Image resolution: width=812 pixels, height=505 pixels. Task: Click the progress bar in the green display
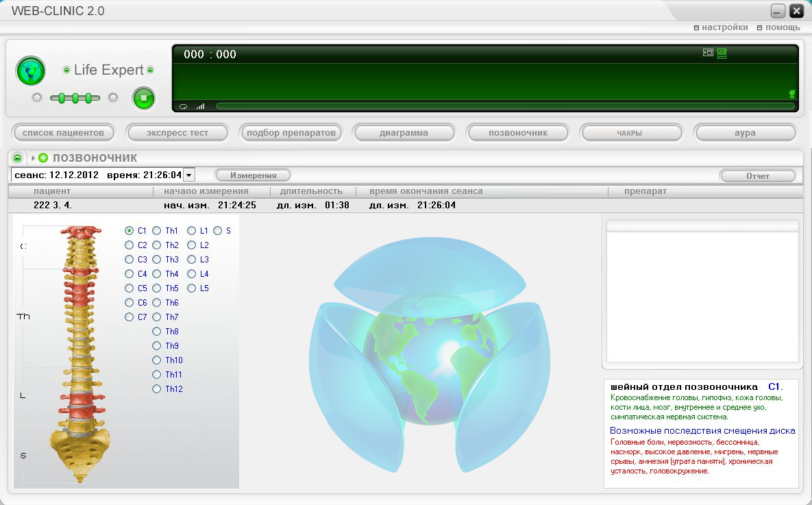click(x=505, y=106)
